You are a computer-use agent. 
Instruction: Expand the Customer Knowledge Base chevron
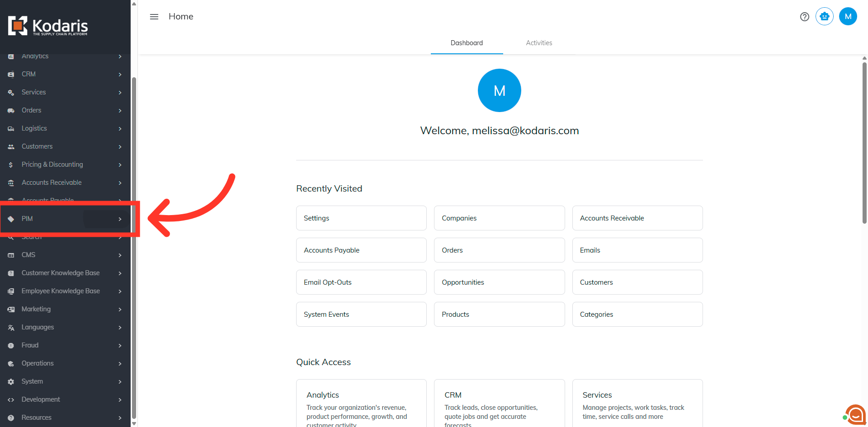pos(120,273)
